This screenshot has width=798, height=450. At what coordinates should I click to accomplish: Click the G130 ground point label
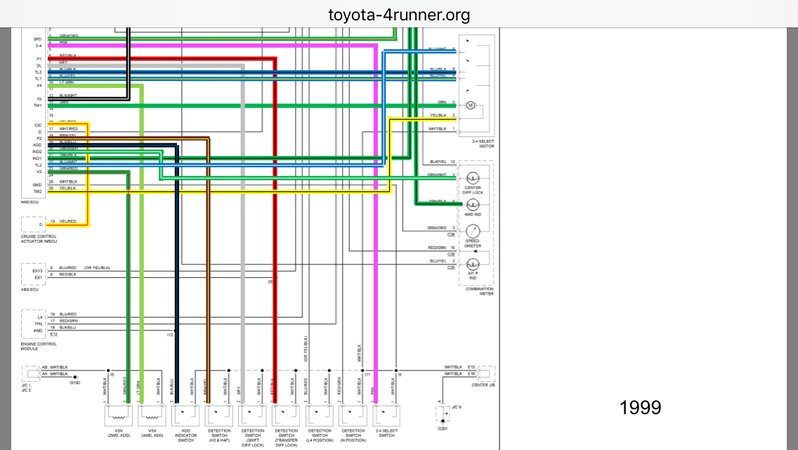click(75, 383)
